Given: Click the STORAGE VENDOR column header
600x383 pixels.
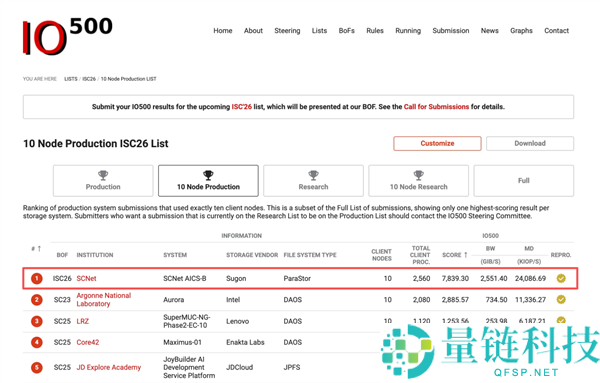Looking at the screenshot, I should pos(252,255).
